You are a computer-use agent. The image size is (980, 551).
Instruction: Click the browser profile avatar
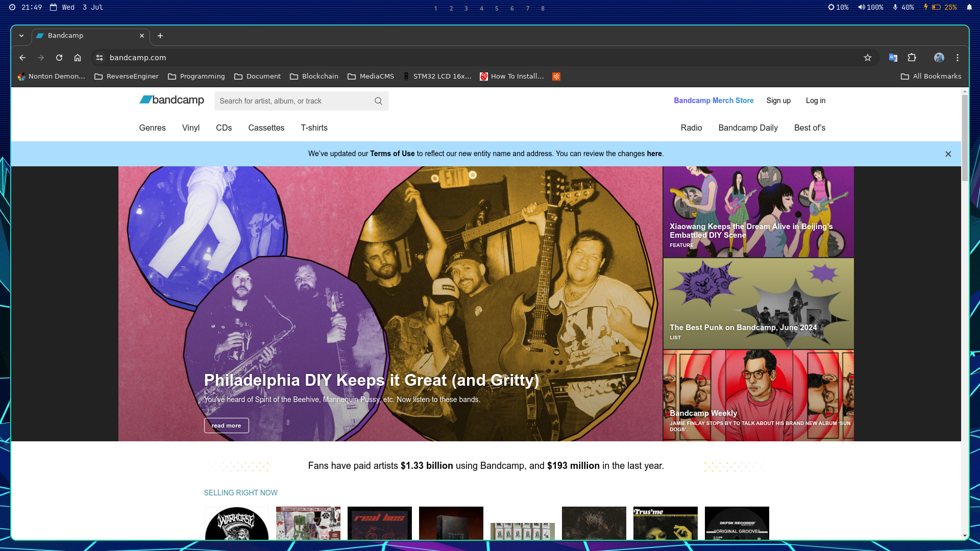[x=940, y=58]
